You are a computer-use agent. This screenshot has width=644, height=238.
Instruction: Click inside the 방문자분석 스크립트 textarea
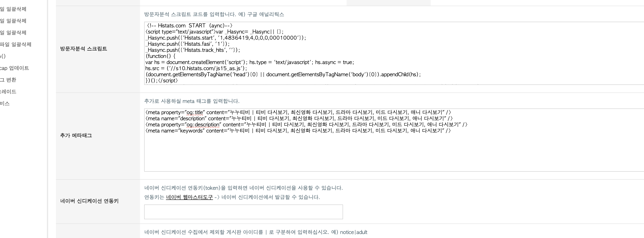pyautogui.click(x=394, y=53)
